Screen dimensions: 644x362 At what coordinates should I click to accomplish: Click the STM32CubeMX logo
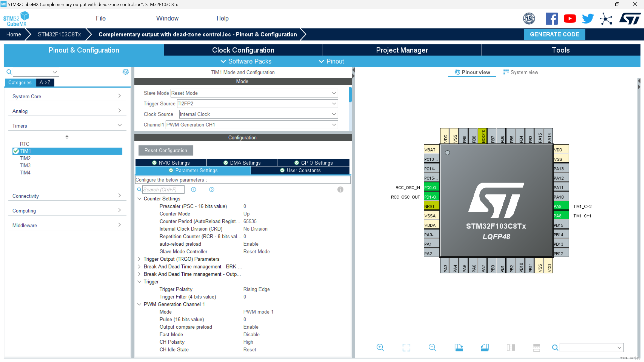pos(16,19)
